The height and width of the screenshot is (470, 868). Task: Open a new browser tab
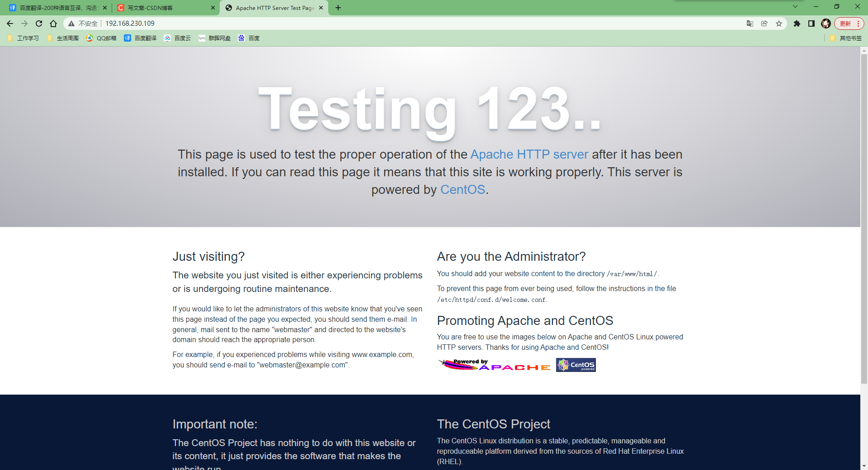click(338, 8)
